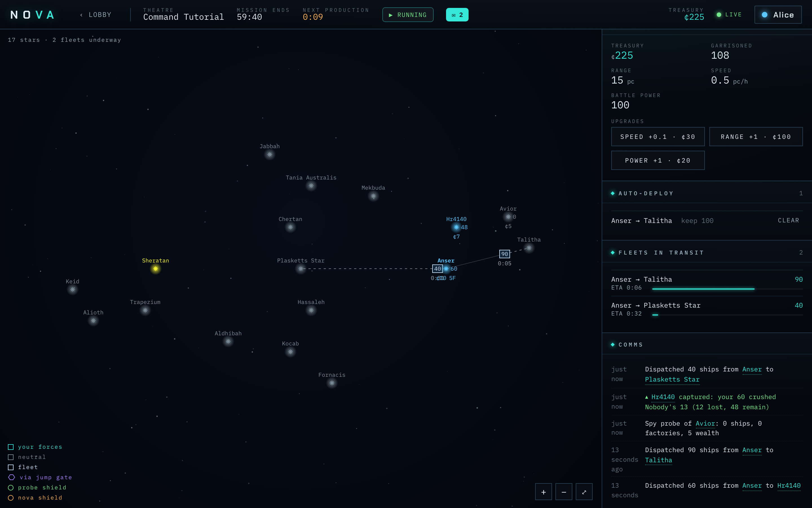This screenshot has width=812, height=508.
Task: Collapse the Auto-Deploy section header
Action: click(x=707, y=193)
